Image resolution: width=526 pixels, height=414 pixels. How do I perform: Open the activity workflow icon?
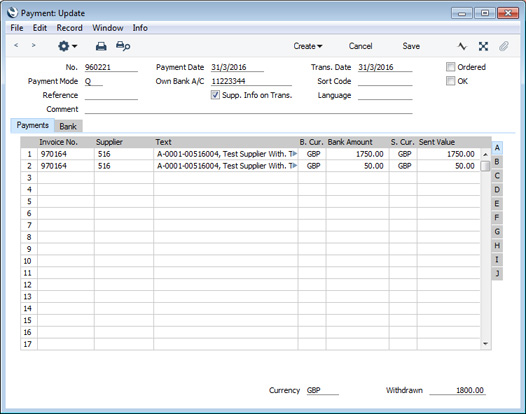pos(462,46)
